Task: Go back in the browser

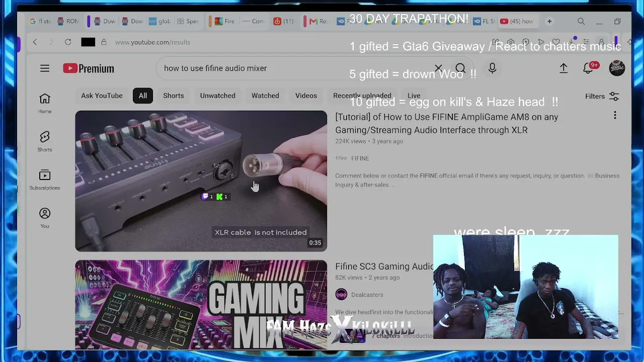Action: click(35, 42)
